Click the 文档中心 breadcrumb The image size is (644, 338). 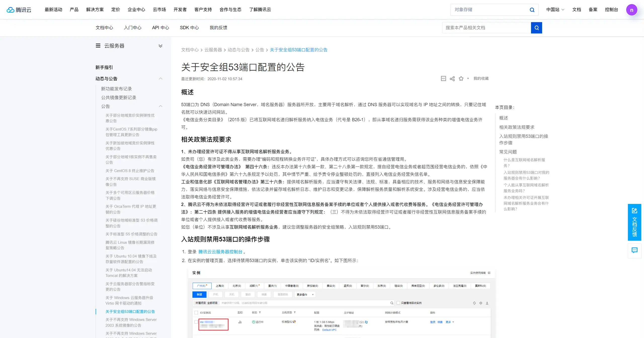[190, 50]
